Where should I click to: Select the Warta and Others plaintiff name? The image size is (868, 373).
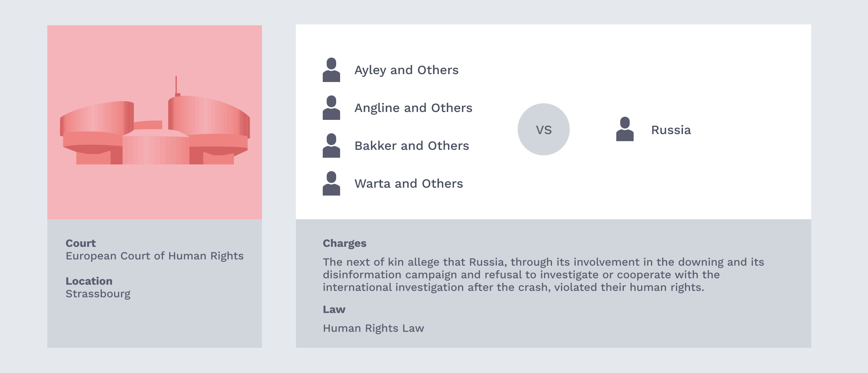click(x=408, y=183)
